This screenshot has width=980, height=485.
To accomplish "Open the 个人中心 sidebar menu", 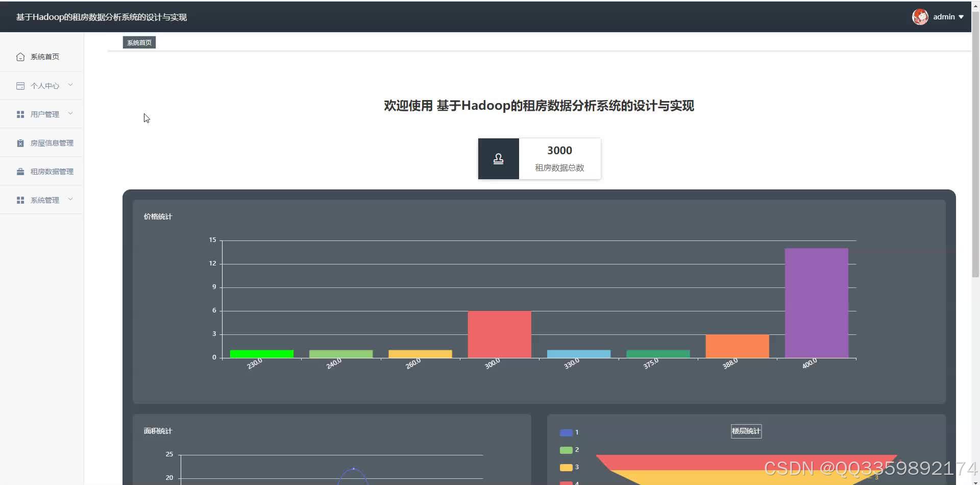I will click(41, 86).
